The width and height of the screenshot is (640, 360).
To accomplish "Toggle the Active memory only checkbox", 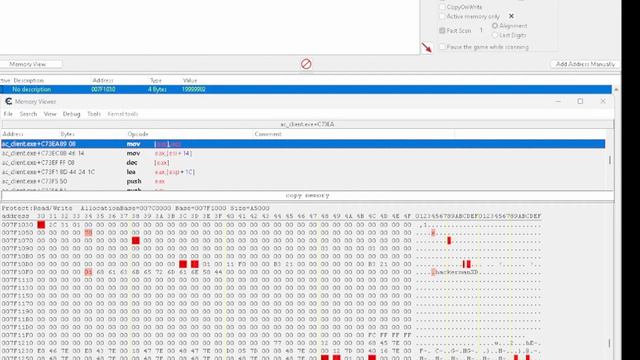I will point(442,16).
